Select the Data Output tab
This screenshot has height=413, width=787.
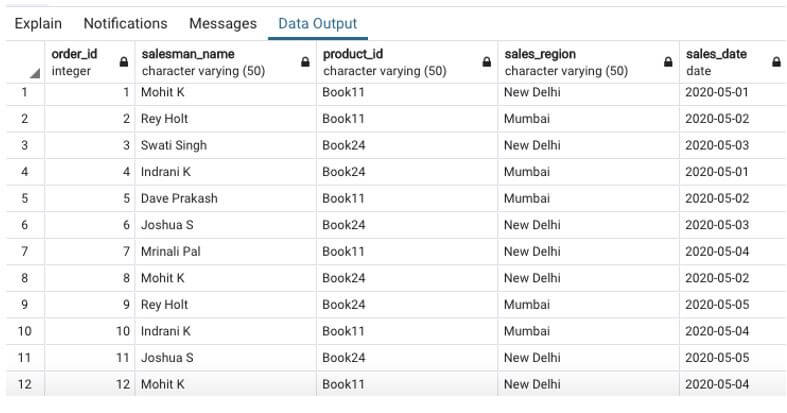317,23
